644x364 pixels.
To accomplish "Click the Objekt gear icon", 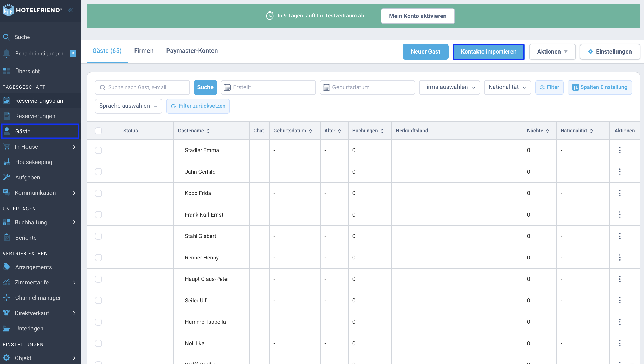I will click(7, 358).
